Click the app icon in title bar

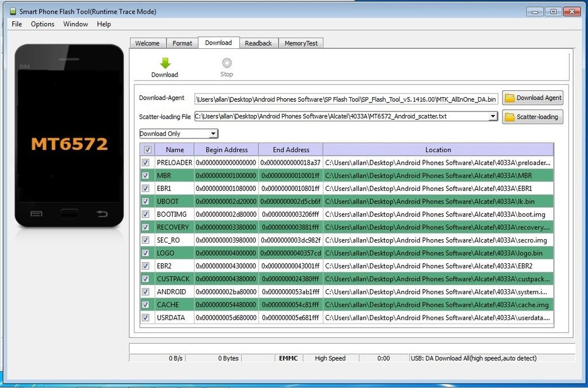point(13,11)
